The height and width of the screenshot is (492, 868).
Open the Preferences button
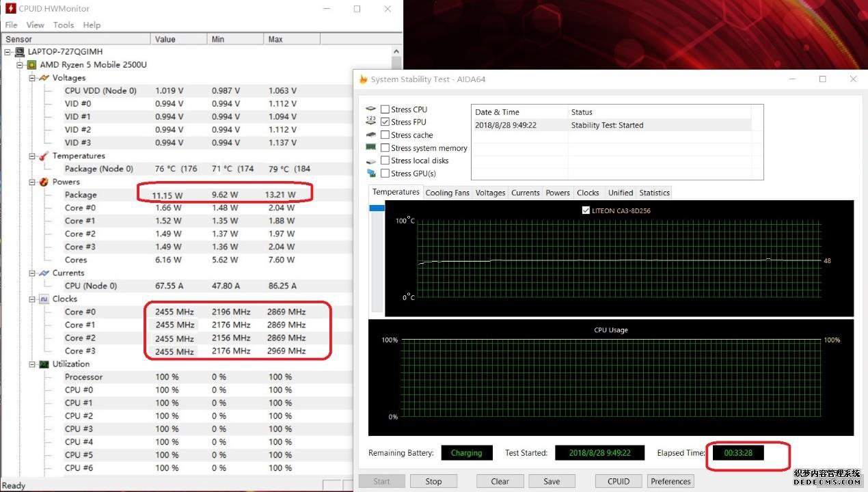click(670, 481)
